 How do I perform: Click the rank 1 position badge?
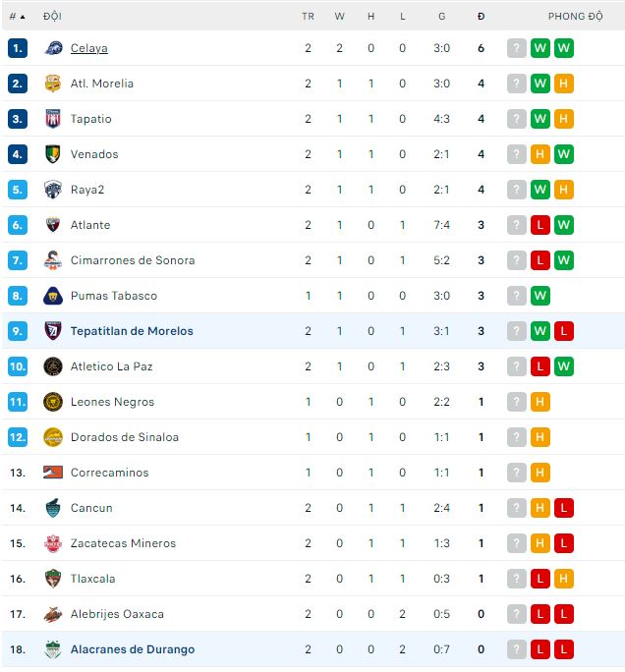coord(17,48)
